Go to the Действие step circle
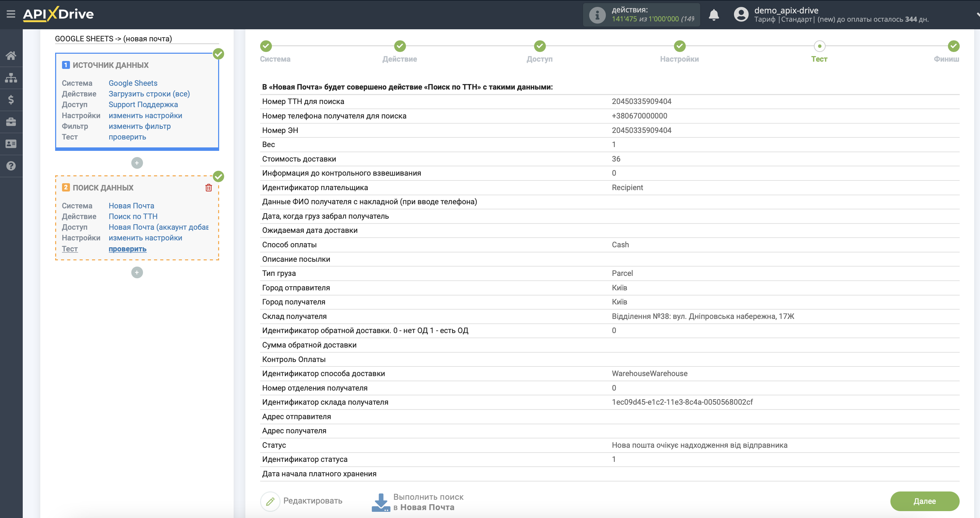Screen dimensions: 980x518 400,46
